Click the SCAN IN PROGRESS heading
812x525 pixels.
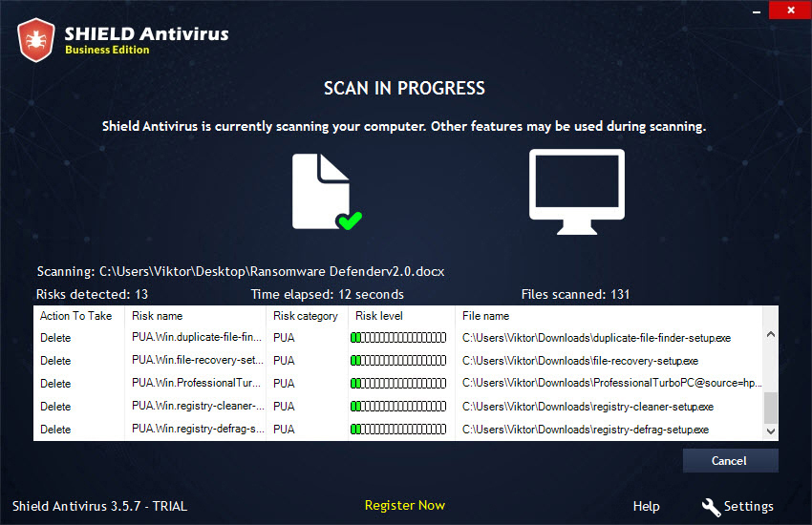tap(404, 89)
